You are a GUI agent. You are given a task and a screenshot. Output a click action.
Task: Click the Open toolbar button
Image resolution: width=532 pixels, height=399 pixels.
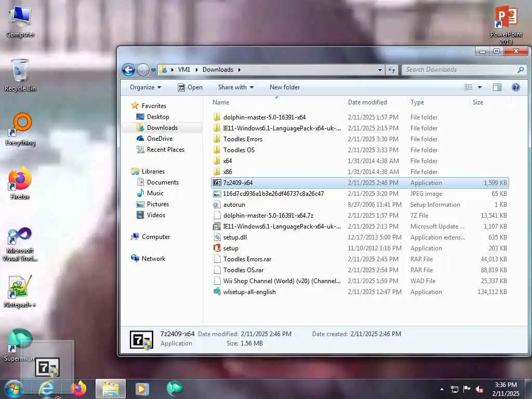tap(190, 87)
